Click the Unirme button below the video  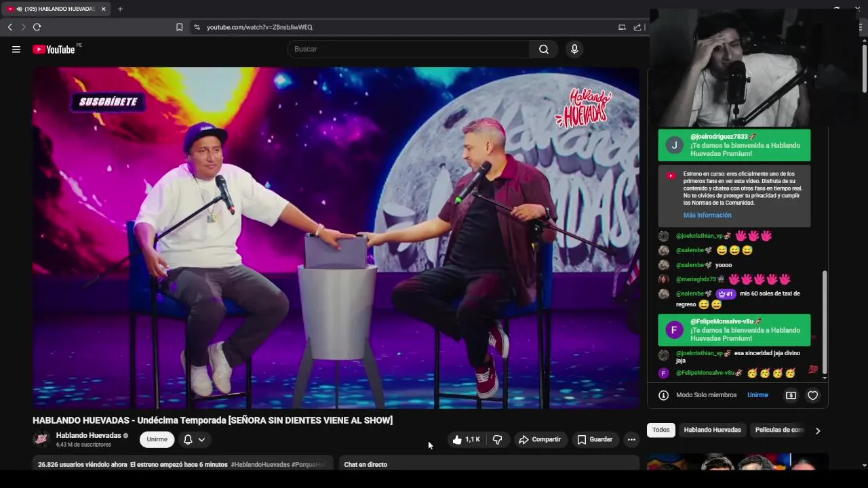(x=157, y=439)
